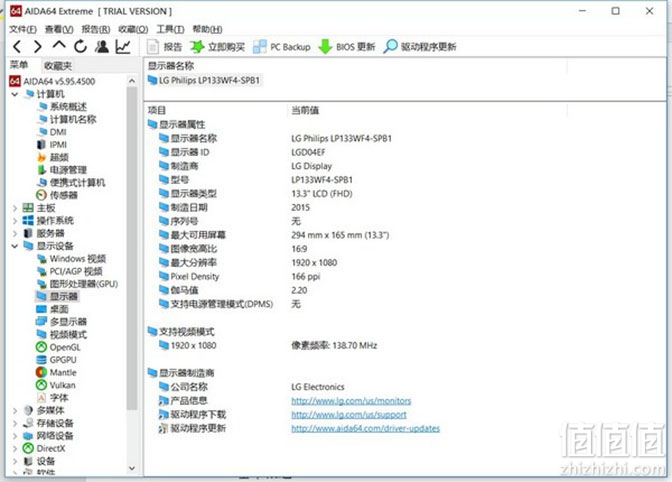Expand the 网络设备 tree node
672x482 pixels.
[x=15, y=436]
